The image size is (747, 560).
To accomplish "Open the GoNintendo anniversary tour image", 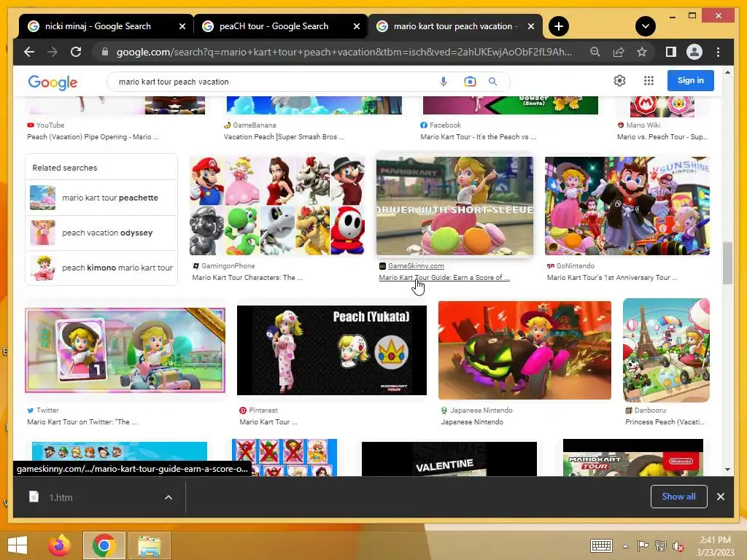I will tap(627, 206).
